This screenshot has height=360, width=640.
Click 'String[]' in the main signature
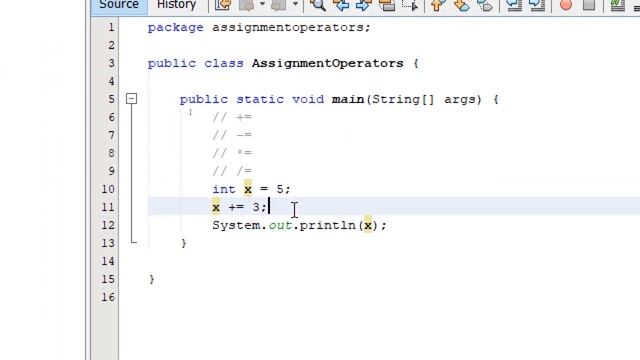tap(403, 99)
